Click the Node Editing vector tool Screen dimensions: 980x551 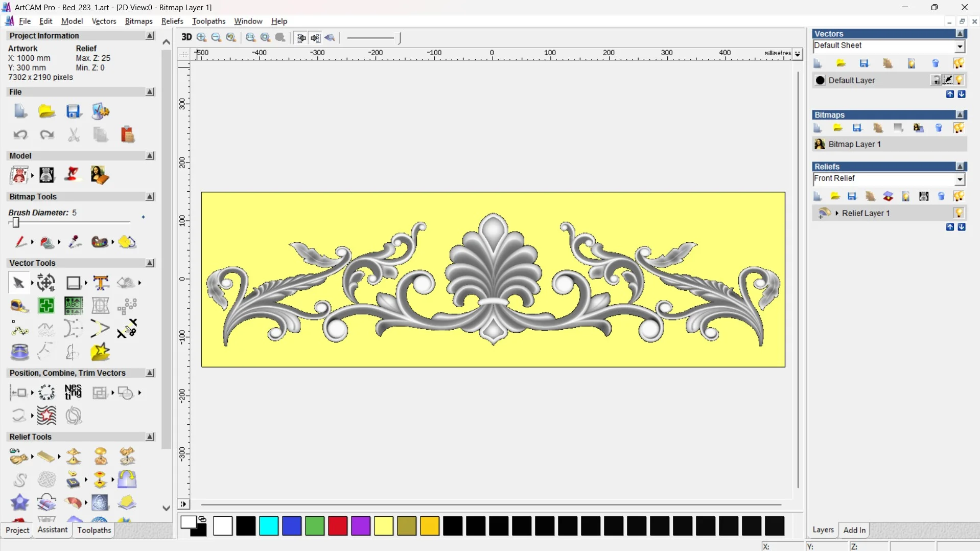point(19,329)
